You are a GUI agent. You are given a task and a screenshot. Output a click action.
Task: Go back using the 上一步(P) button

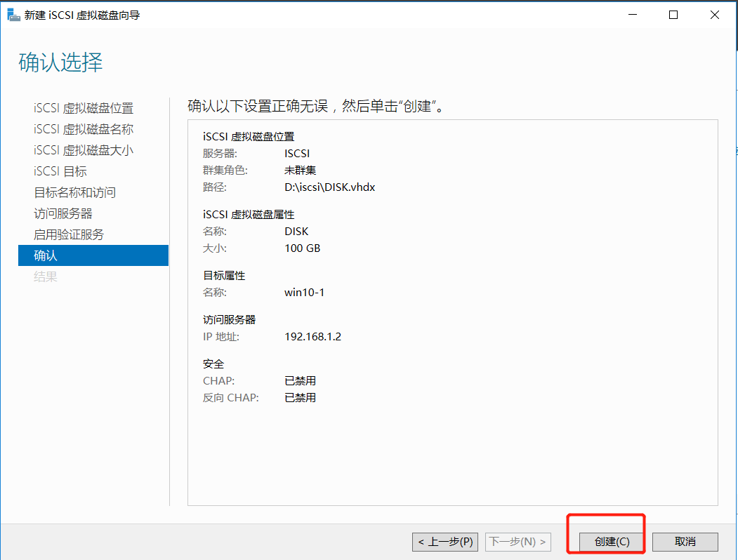pos(444,541)
